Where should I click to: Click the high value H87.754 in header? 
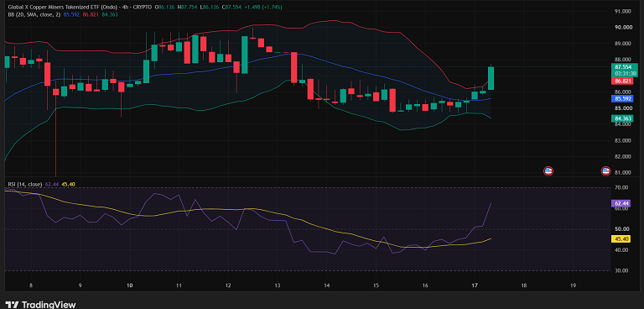(186, 8)
